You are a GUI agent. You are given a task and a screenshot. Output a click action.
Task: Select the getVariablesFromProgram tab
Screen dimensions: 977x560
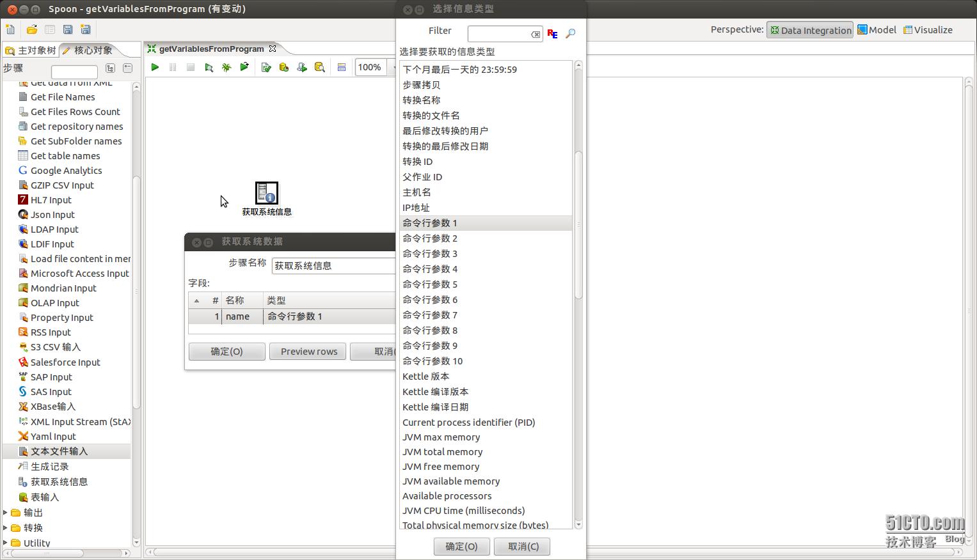pyautogui.click(x=212, y=49)
